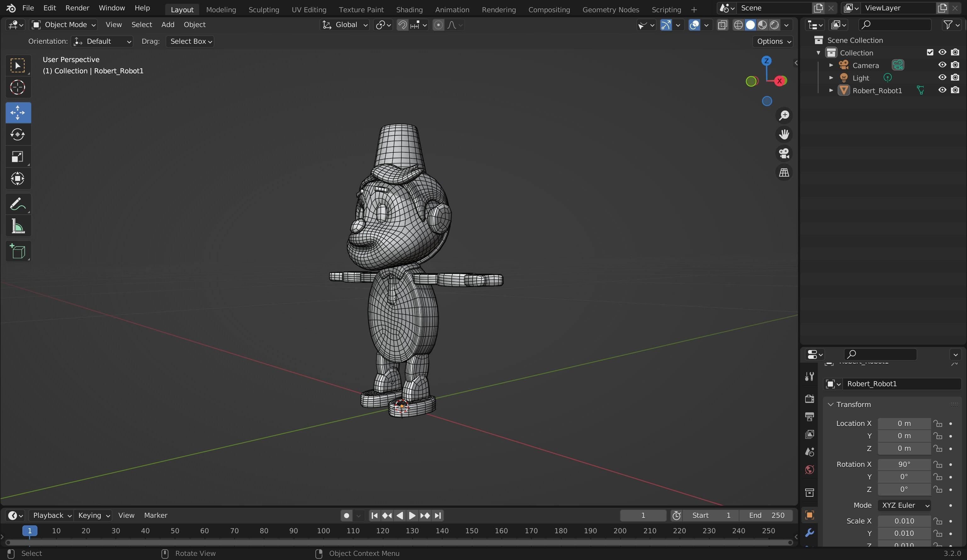Toggle viewport gizmos display
Screen dimensions: 967x560
(x=665, y=25)
